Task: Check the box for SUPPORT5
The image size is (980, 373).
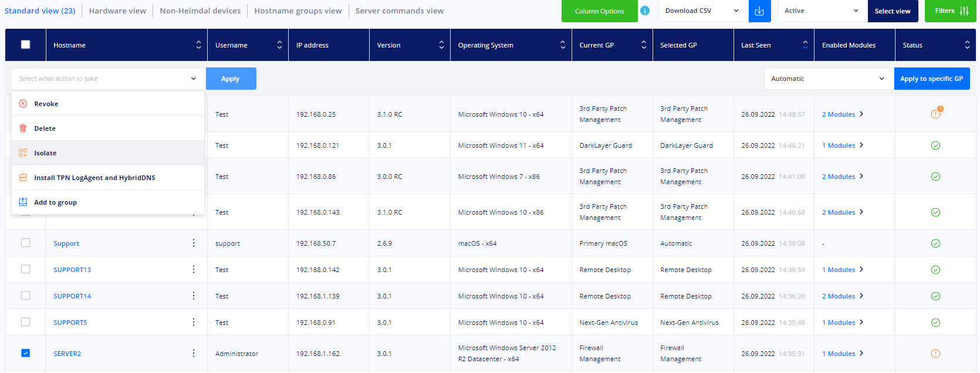Action: click(x=25, y=322)
